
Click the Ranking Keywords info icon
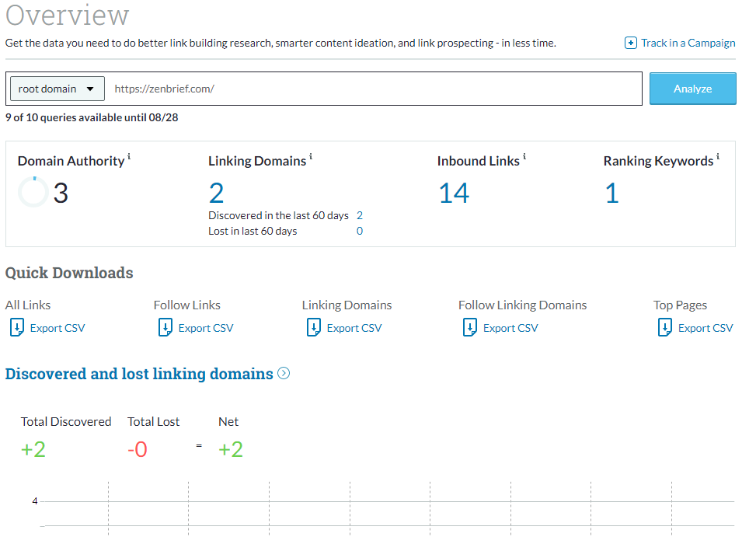[x=718, y=156]
